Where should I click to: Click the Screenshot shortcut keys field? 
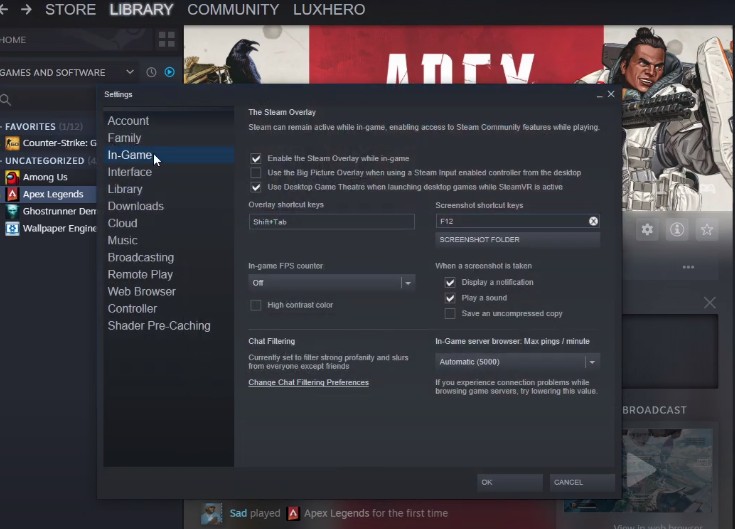pos(517,221)
